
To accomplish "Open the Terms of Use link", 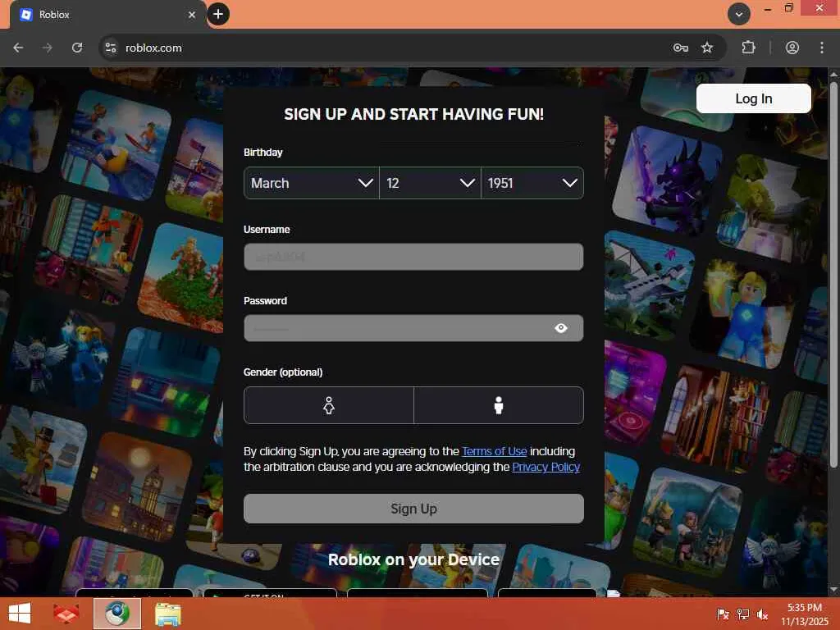I will 495,451.
